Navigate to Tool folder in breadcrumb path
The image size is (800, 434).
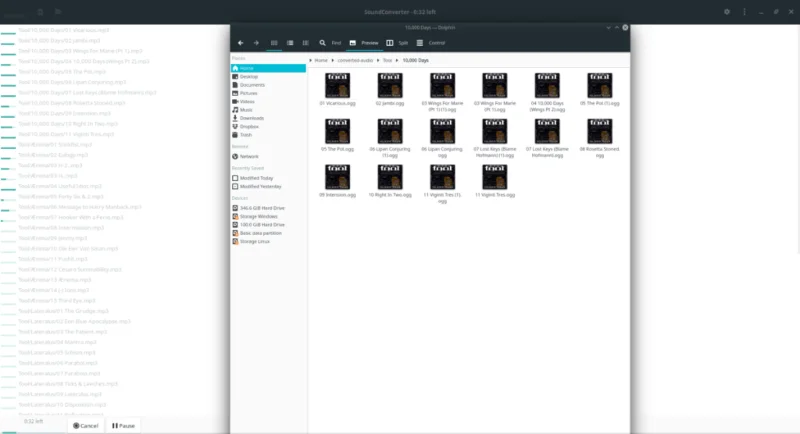coord(387,60)
